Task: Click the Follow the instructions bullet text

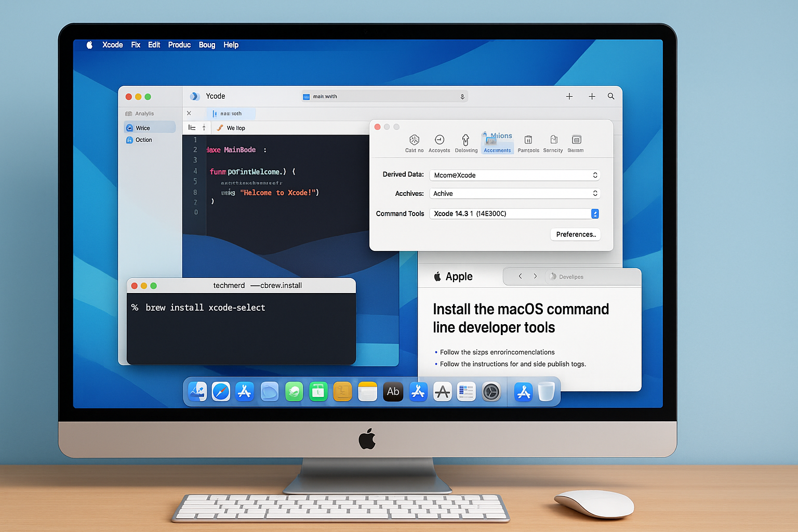Action: (513, 364)
